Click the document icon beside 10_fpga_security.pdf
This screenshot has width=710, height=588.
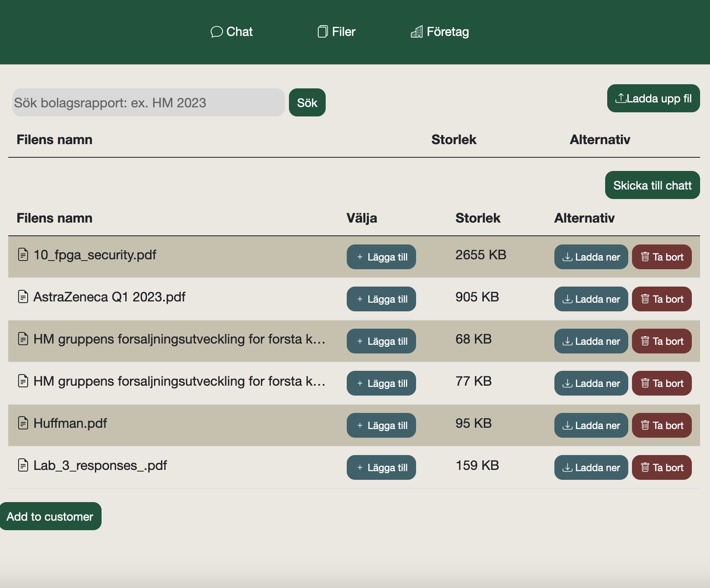[23, 254]
